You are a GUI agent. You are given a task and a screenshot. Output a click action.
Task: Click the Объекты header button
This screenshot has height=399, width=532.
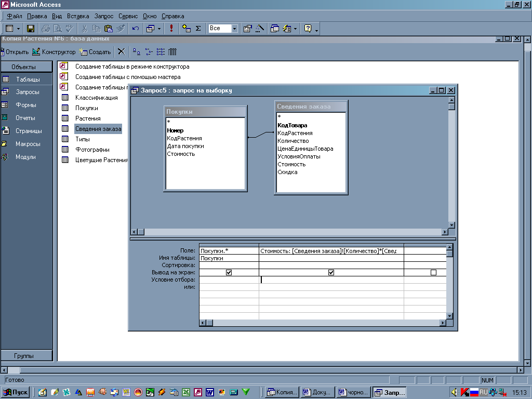pos(26,66)
